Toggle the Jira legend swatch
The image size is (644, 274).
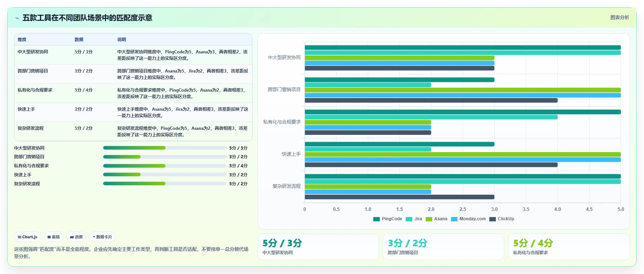[409, 219]
